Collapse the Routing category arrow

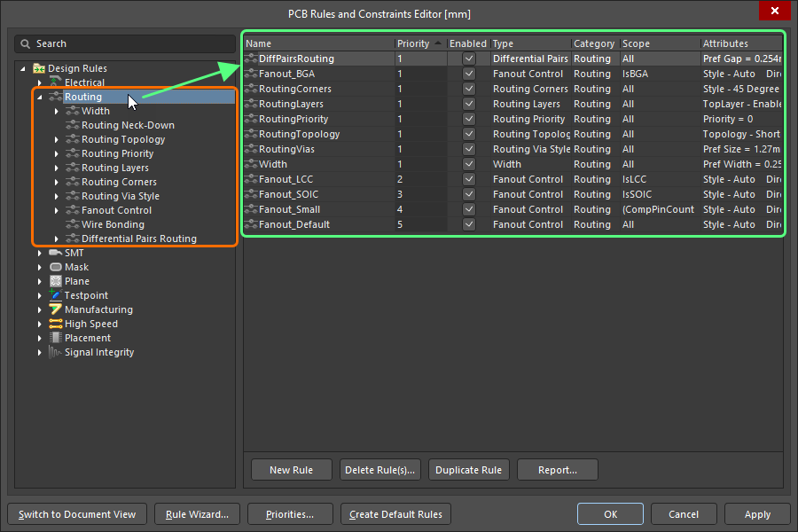point(40,97)
